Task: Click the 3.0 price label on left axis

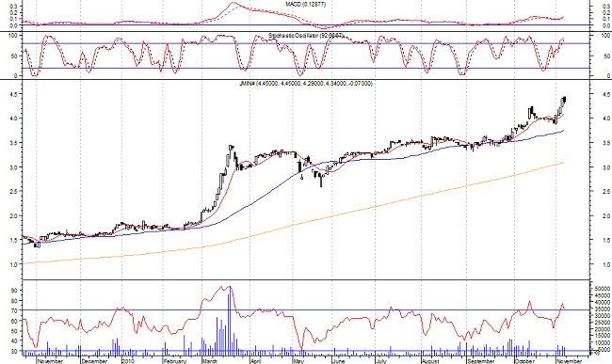Action: pyautogui.click(x=14, y=167)
